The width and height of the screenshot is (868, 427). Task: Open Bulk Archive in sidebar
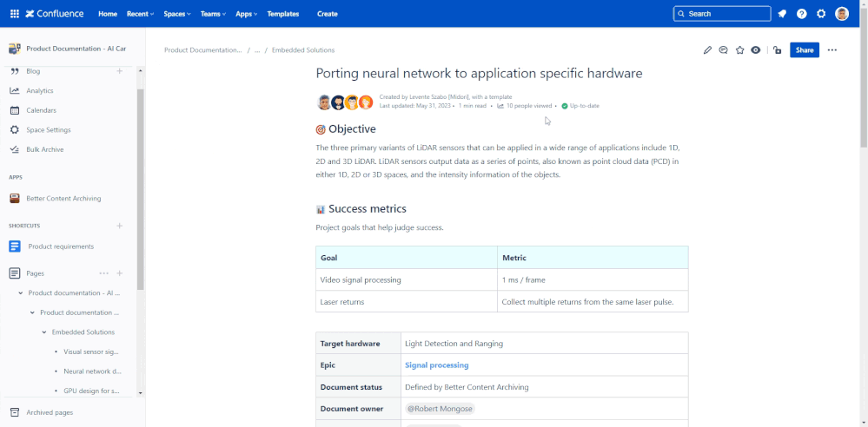(45, 149)
